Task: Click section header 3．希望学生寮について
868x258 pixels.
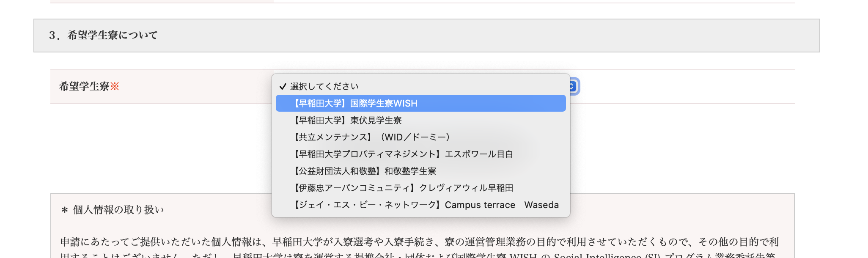Action: pyautogui.click(x=103, y=35)
